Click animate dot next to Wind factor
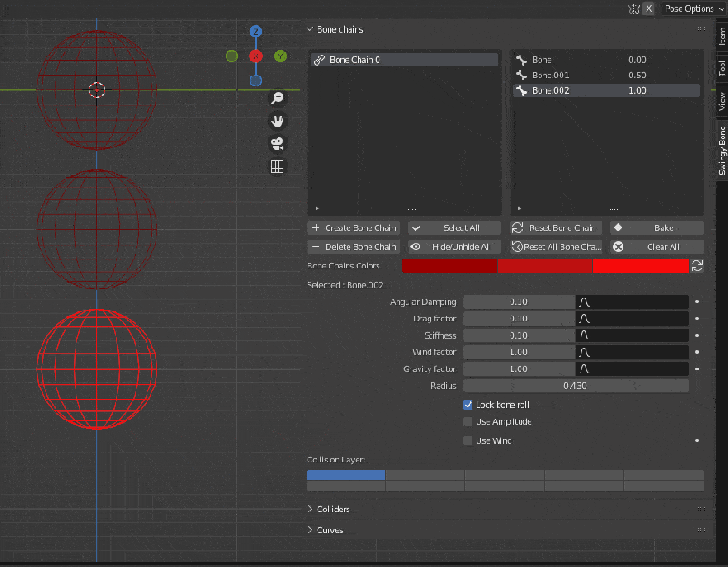728x567 pixels. (x=697, y=352)
